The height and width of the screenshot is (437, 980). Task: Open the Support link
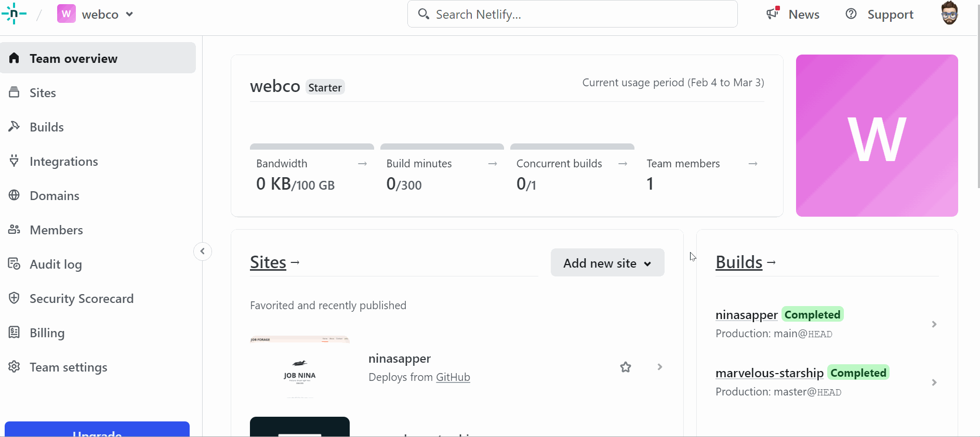click(x=890, y=15)
